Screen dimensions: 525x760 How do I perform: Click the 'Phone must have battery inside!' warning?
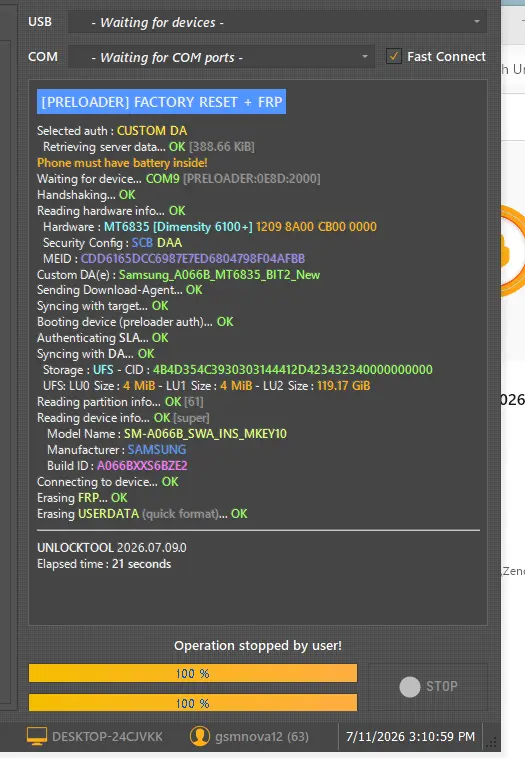coord(122,163)
